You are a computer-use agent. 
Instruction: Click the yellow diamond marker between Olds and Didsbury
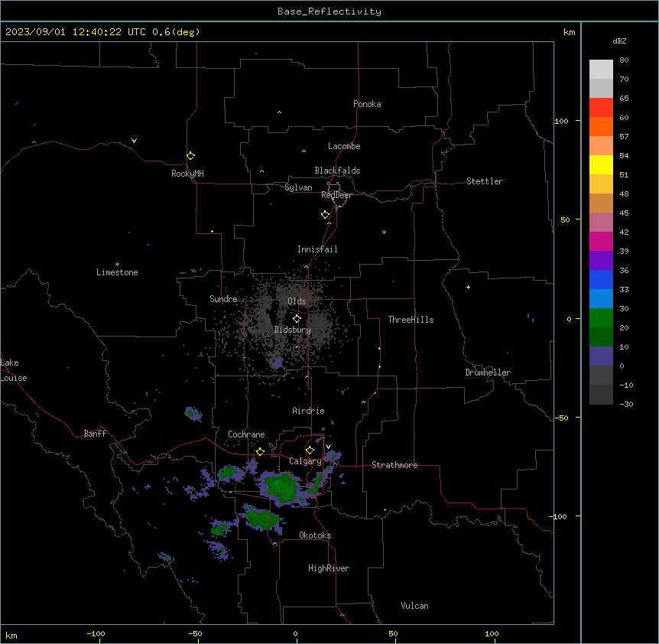pos(297,319)
